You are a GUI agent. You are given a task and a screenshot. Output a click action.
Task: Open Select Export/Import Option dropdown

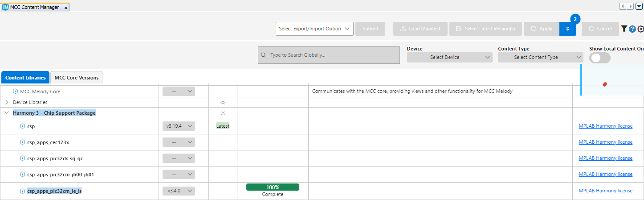314,29
